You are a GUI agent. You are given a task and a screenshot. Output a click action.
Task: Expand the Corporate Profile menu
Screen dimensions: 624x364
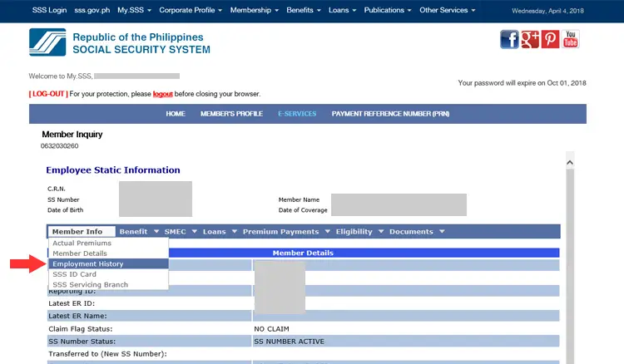191,10
